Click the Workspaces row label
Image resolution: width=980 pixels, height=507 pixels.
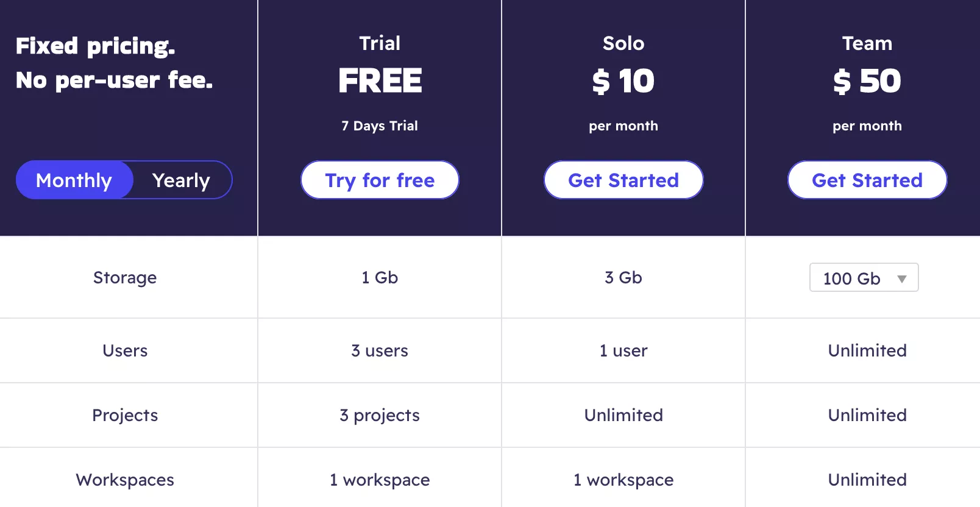pyautogui.click(x=125, y=480)
